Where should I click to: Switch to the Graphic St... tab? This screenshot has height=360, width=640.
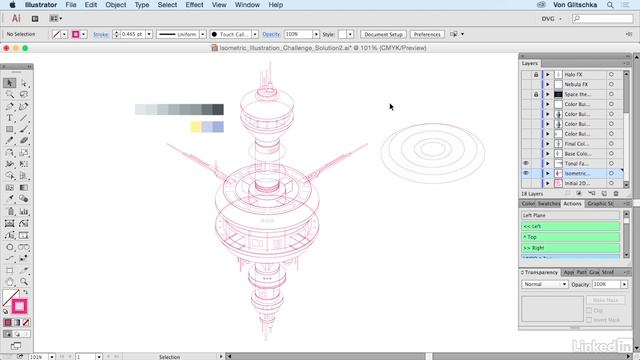coord(600,204)
